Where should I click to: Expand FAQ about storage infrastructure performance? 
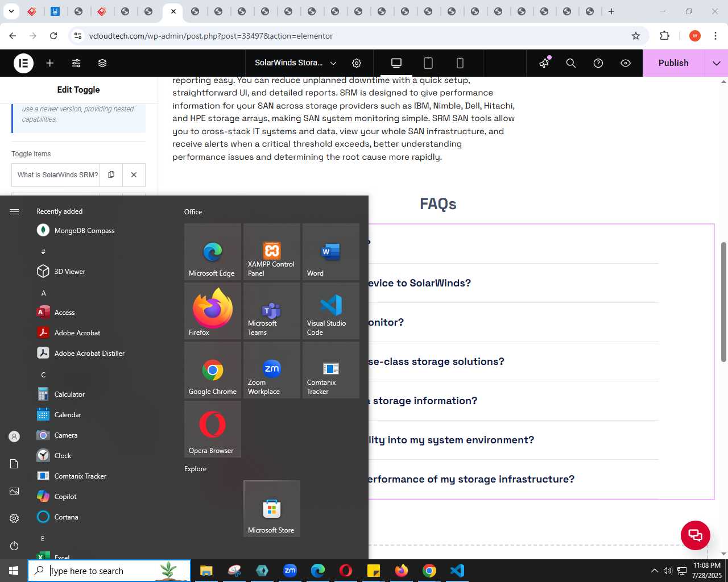click(470, 479)
